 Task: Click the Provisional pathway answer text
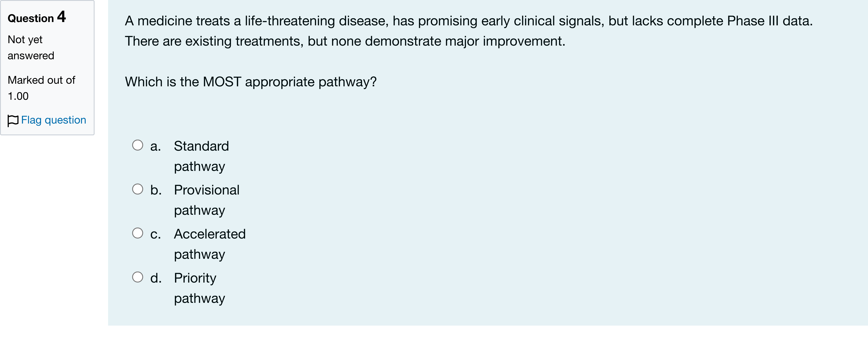207,200
